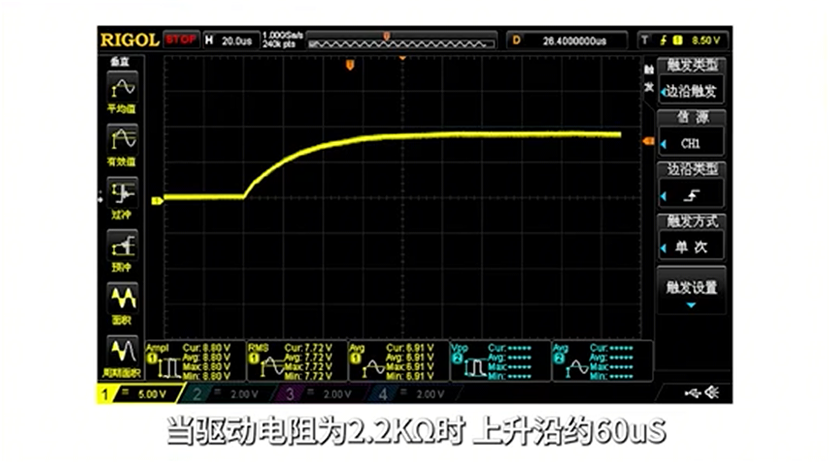Select the channel 1 5.00 V tab
This screenshot has height=462, width=831.
(x=139, y=394)
